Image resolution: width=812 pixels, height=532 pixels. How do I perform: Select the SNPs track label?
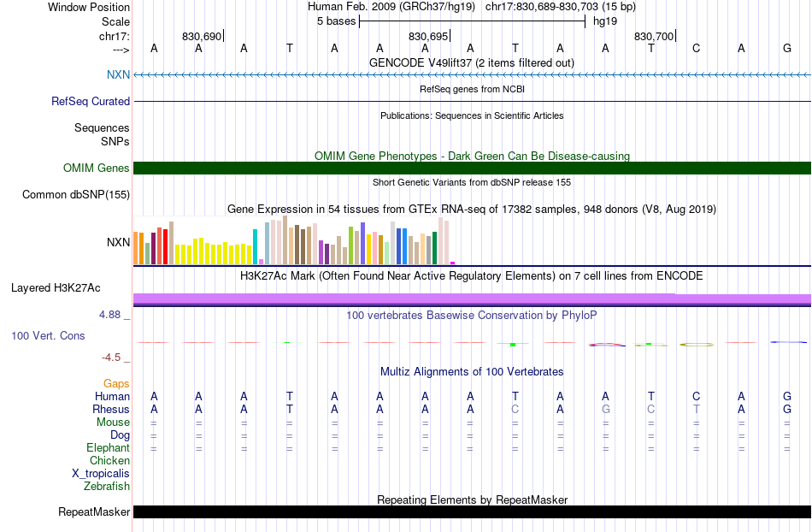tap(115, 141)
